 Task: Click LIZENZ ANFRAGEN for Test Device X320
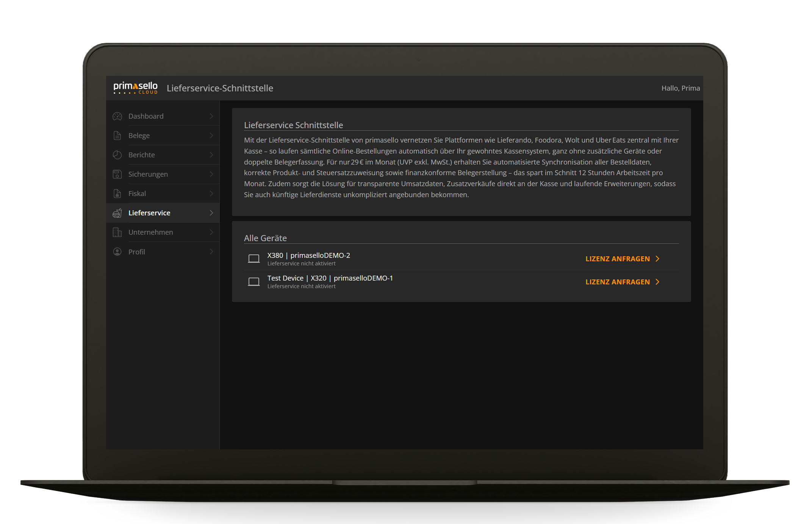pyautogui.click(x=618, y=281)
